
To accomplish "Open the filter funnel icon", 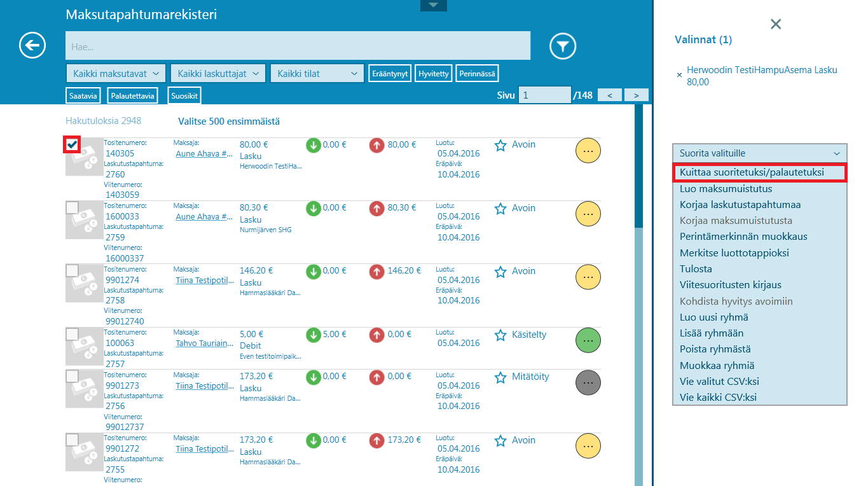I will (x=563, y=46).
